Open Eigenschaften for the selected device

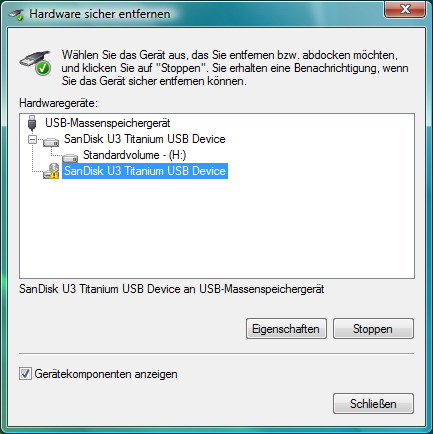[x=286, y=329]
